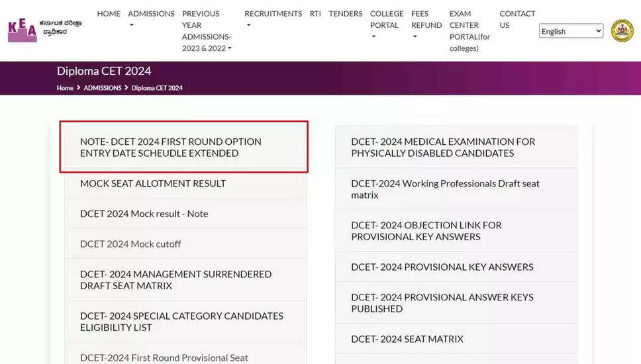
Task: Expand the RECRUITMENTS menu
Action: [273, 19]
